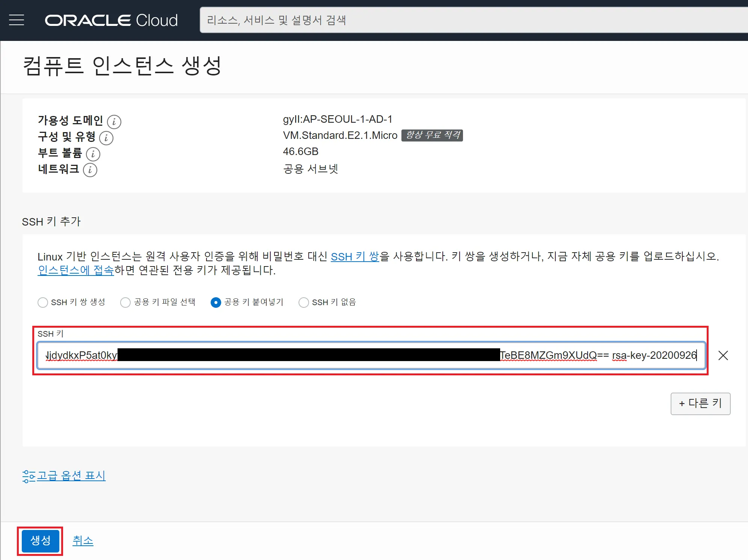Select SSH 키 쌍 생성 radio option
The image size is (748, 560).
pos(43,302)
